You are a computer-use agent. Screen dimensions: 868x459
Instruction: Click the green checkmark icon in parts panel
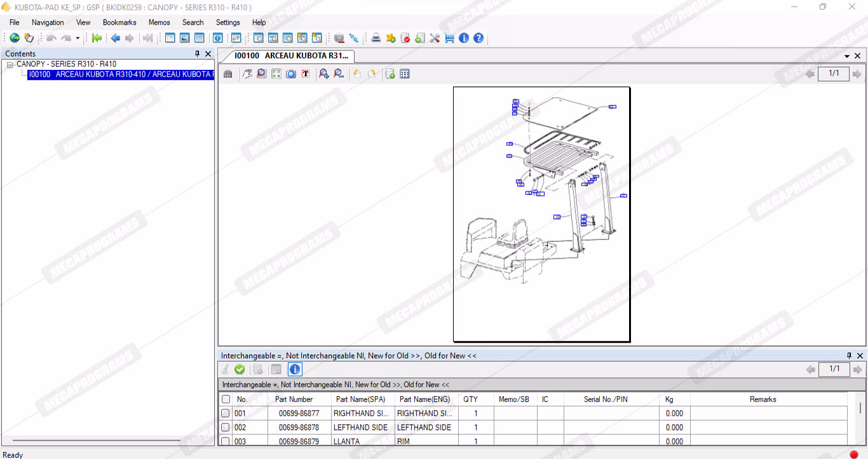click(240, 369)
